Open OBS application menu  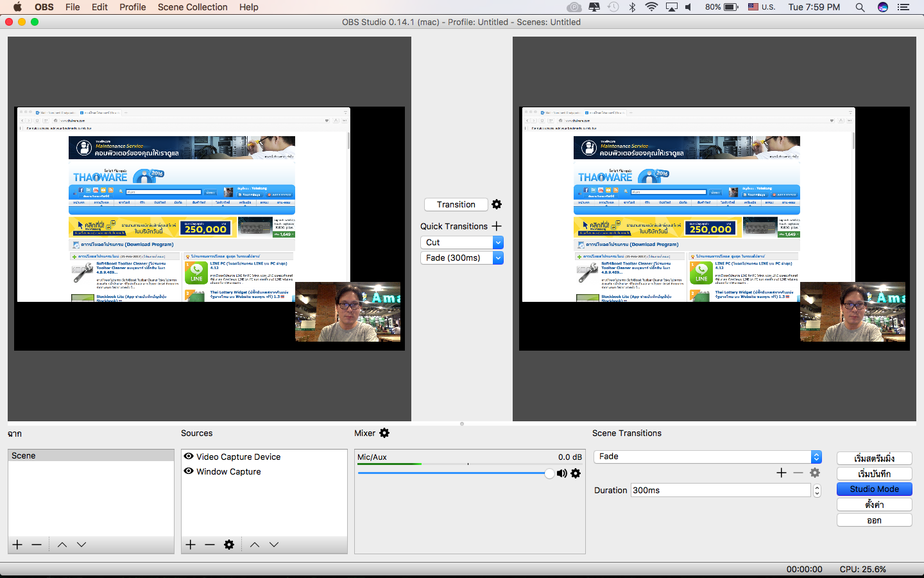pos(44,7)
